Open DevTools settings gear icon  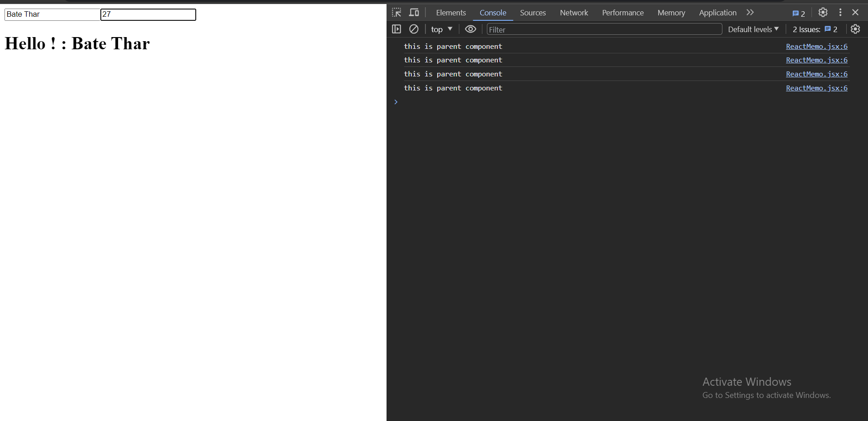[823, 13]
